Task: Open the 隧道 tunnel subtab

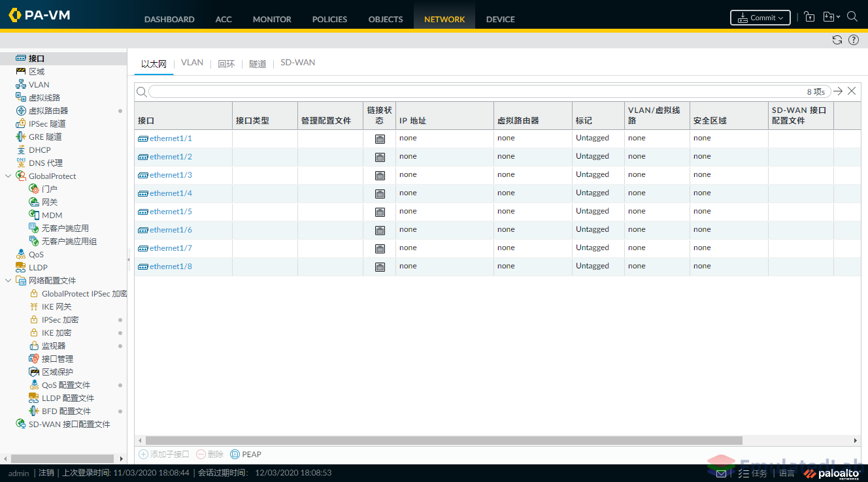Action: 258,63
